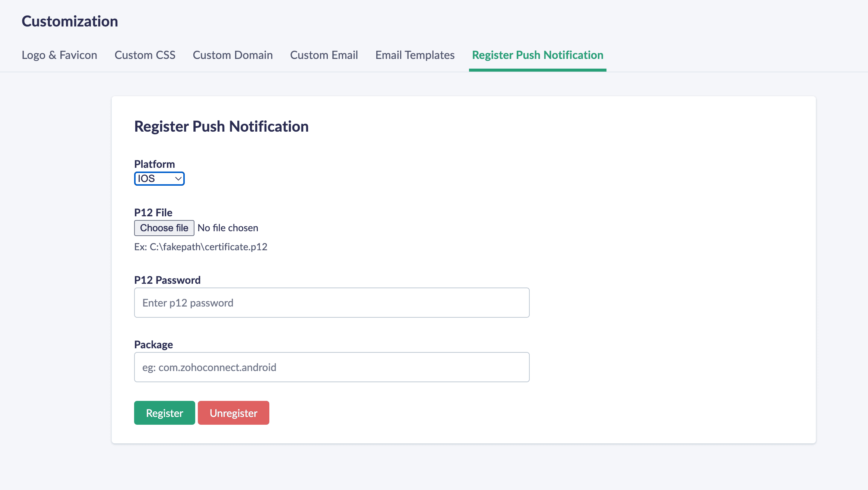Click the Package field label

pos(153,345)
